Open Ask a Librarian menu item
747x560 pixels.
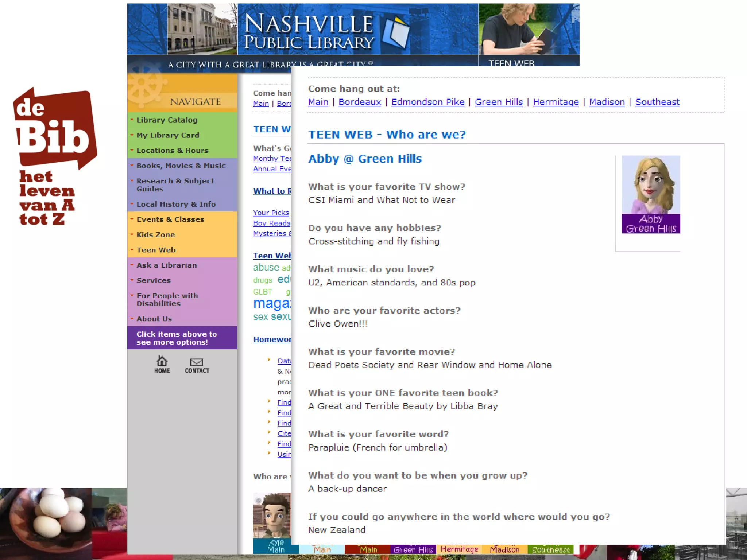point(166,265)
